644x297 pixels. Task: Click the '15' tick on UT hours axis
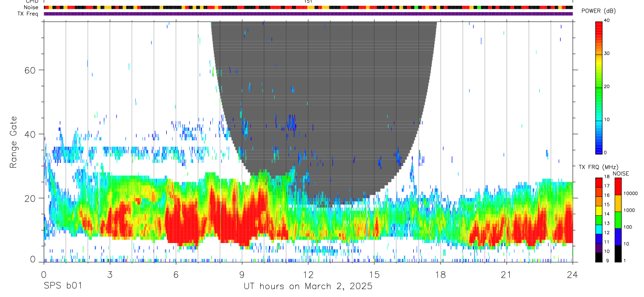click(x=374, y=274)
